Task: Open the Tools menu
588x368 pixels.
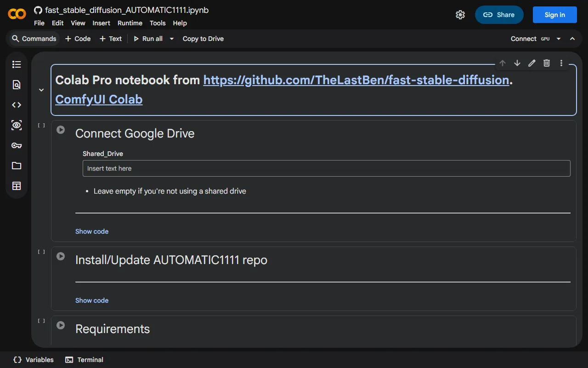Action: [x=157, y=23]
